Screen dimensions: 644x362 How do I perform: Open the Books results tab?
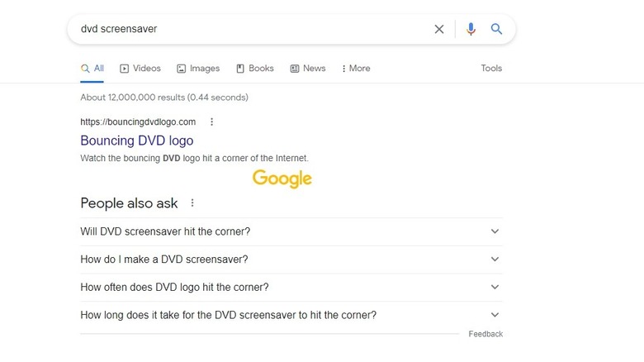click(x=255, y=69)
